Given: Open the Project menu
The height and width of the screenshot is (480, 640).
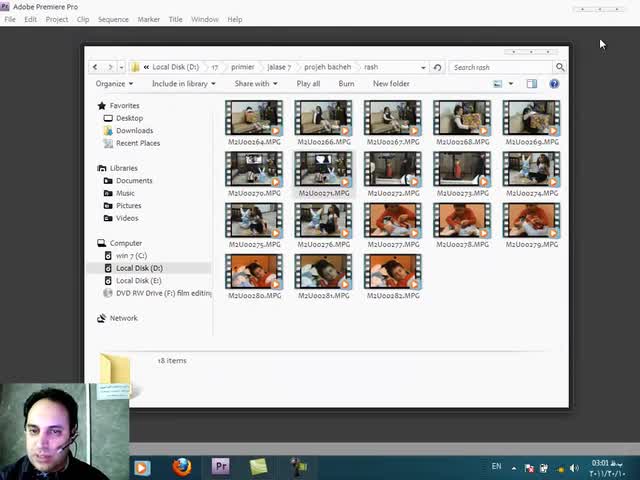Looking at the screenshot, I should click(57, 20).
